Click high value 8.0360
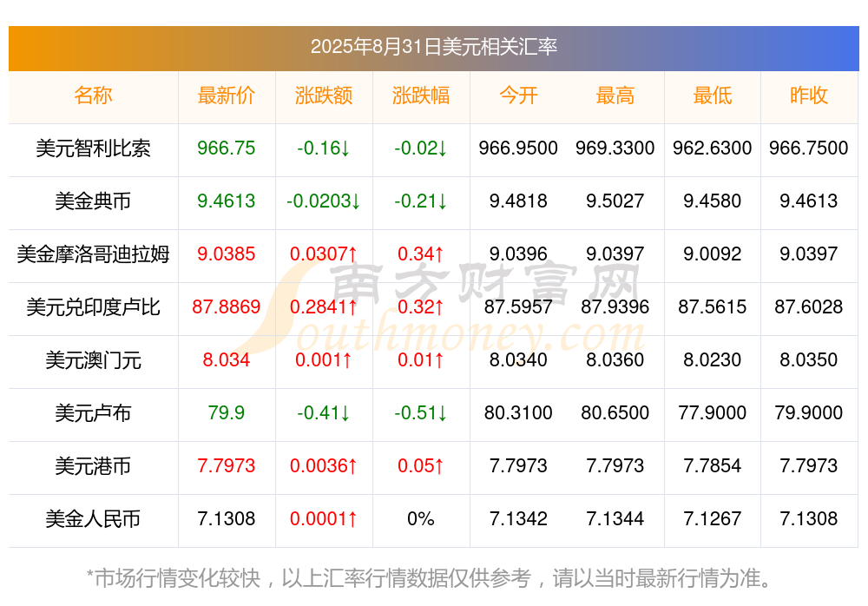The width and height of the screenshot is (868, 606). tap(615, 360)
